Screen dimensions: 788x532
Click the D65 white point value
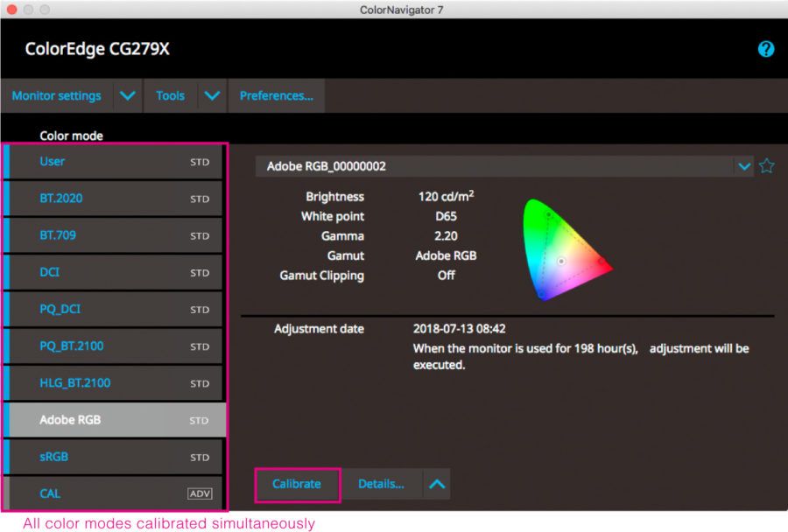pos(446,216)
